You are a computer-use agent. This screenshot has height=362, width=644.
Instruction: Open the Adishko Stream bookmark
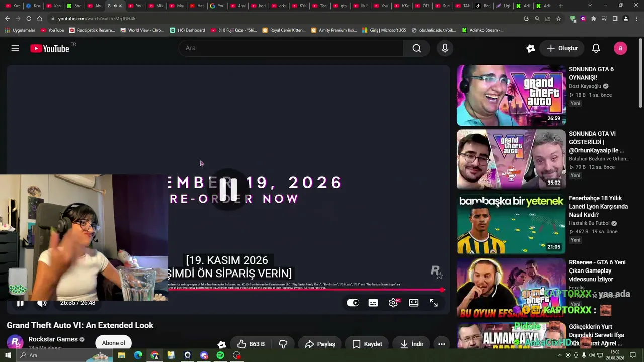click(483, 30)
